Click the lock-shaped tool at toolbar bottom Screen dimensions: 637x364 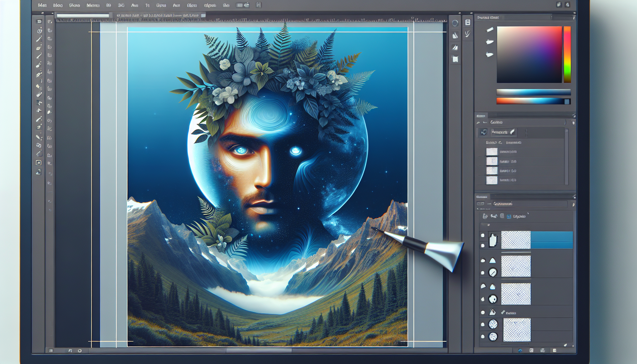tap(38, 172)
